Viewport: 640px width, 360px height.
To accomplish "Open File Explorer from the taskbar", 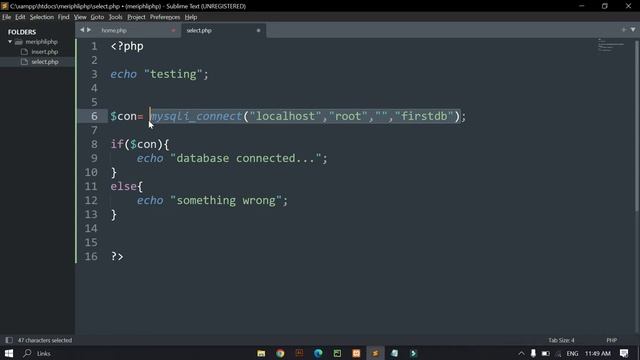I will [261, 353].
